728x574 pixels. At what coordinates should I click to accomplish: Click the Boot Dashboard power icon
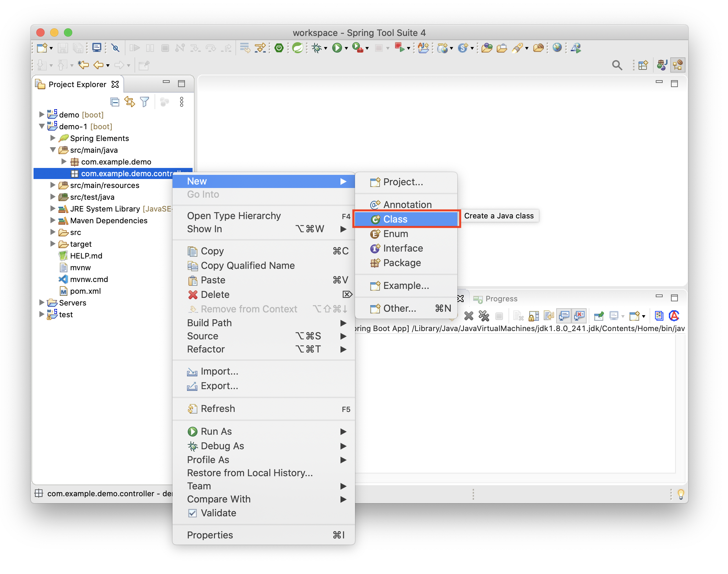point(279,48)
